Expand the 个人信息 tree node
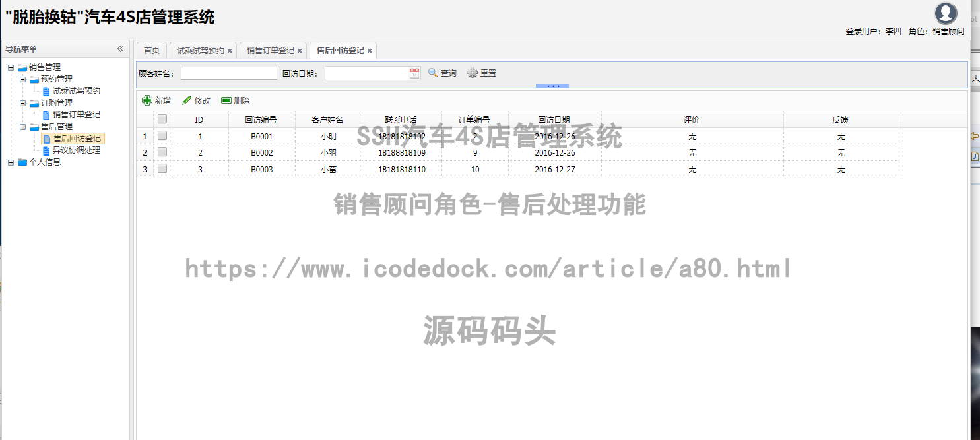 click(x=11, y=162)
